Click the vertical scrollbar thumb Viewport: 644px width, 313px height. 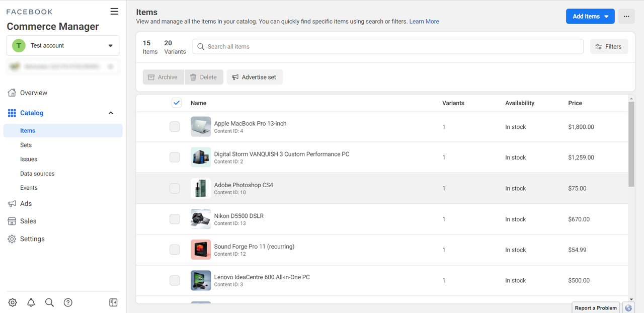[631, 144]
